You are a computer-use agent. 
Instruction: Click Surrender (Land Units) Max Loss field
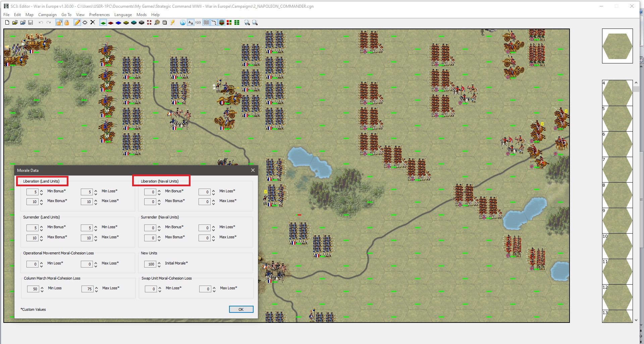point(87,238)
